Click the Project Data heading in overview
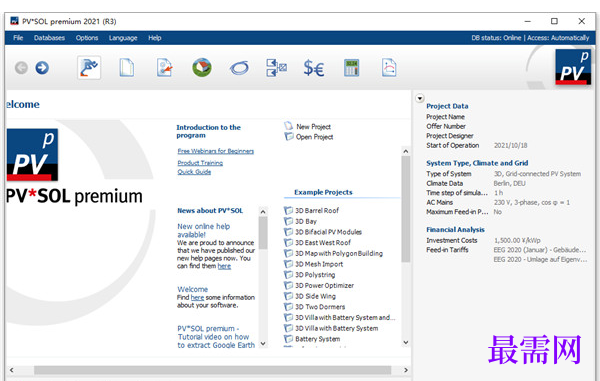The width and height of the screenshot is (600, 381). click(x=447, y=106)
